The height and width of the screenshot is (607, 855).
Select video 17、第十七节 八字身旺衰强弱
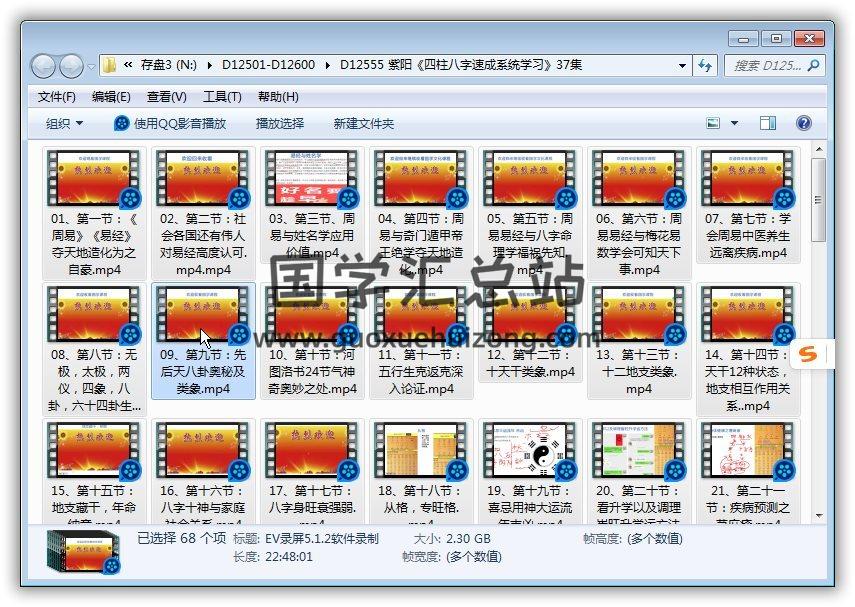[312, 471]
